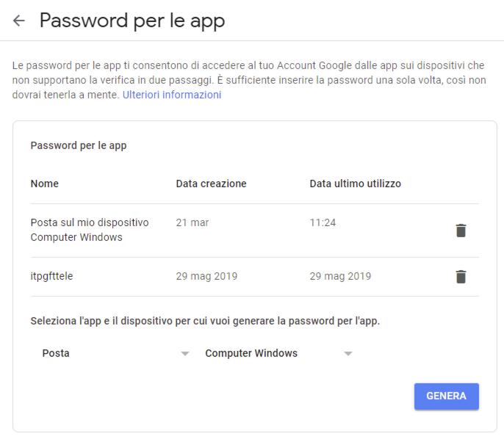Expand device list via Computer Windows arrow
504x439 pixels.
pyautogui.click(x=348, y=354)
